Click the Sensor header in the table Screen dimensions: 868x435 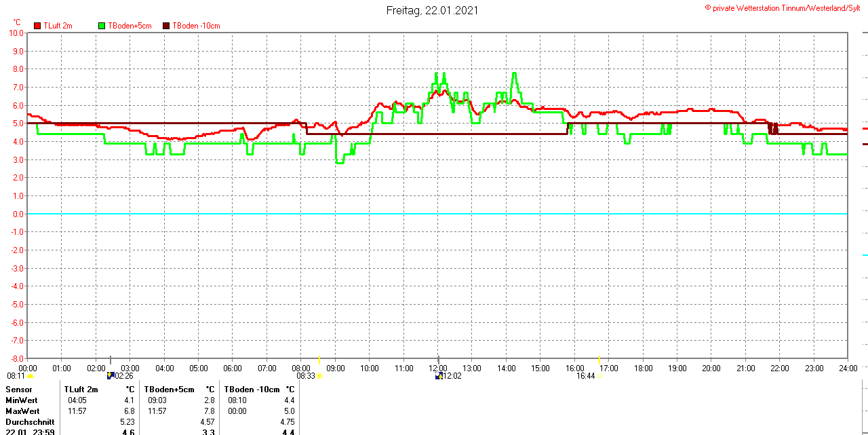click(19, 390)
